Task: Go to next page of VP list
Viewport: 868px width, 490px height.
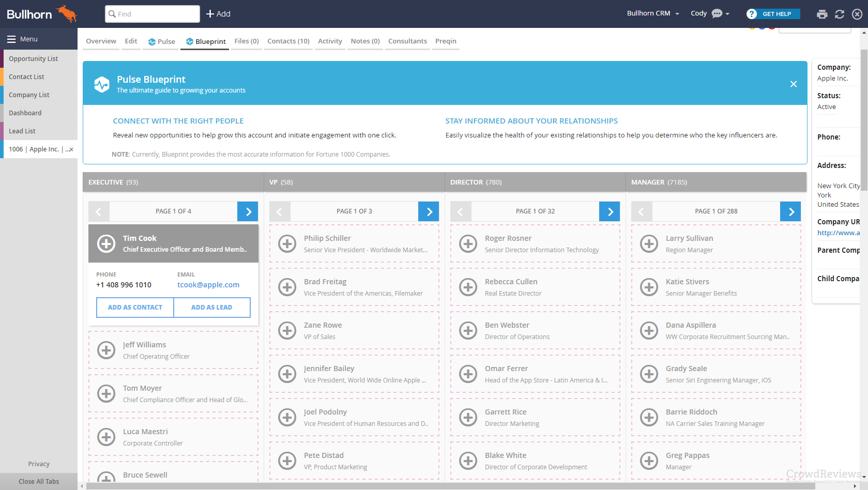Action: (429, 211)
